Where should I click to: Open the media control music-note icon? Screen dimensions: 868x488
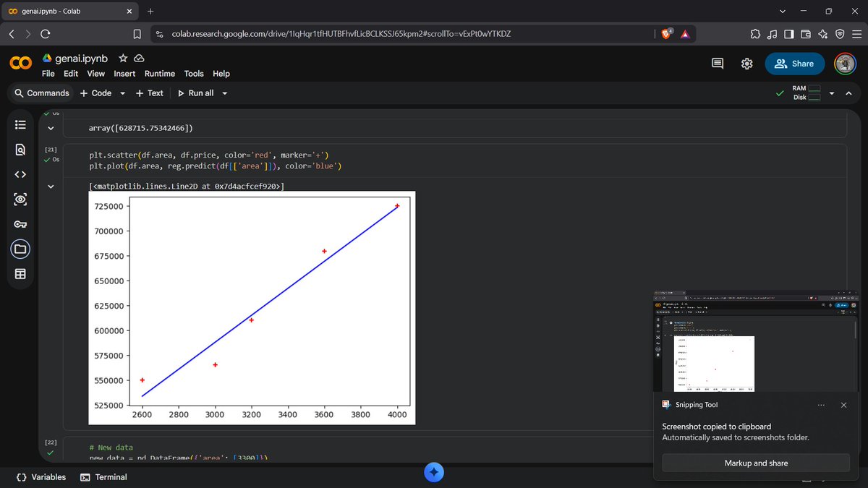point(772,34)
